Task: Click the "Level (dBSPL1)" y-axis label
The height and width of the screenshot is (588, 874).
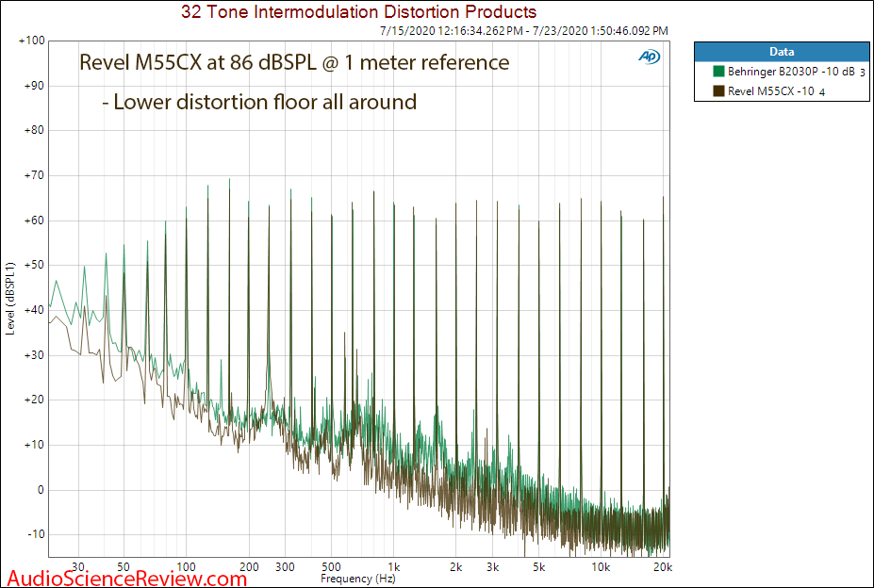Action: pos(10,298)
